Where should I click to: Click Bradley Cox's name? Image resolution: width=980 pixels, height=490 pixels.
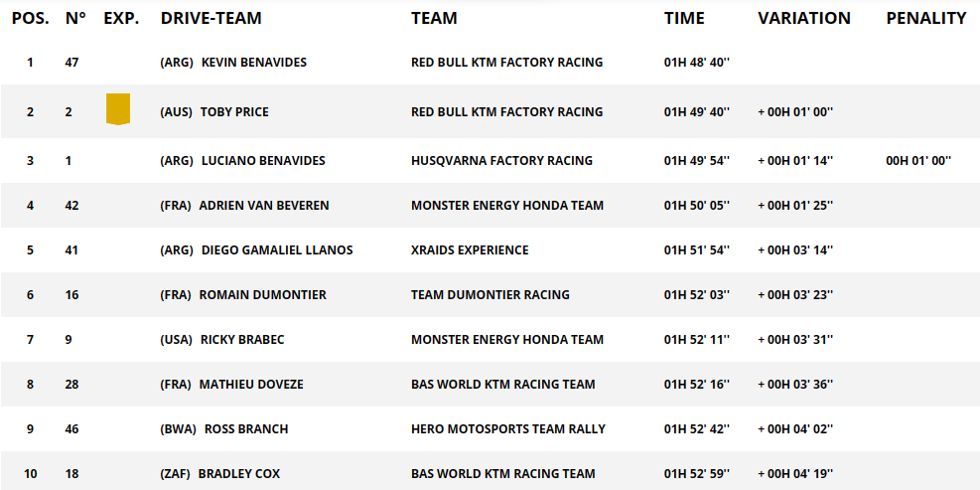239,474
